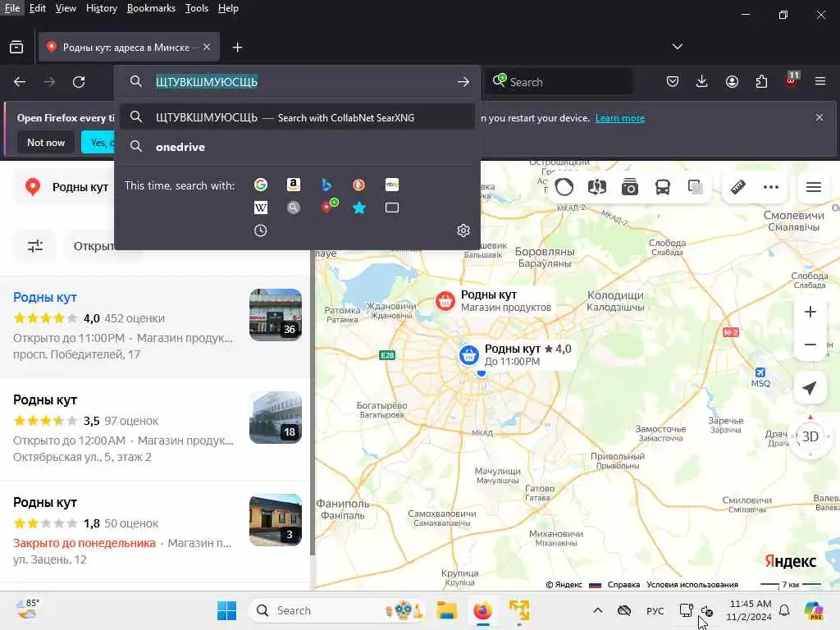Reload the current page
Image resolution: width=840 pixels, height=630 pixels.
click(x=79, y=82)
